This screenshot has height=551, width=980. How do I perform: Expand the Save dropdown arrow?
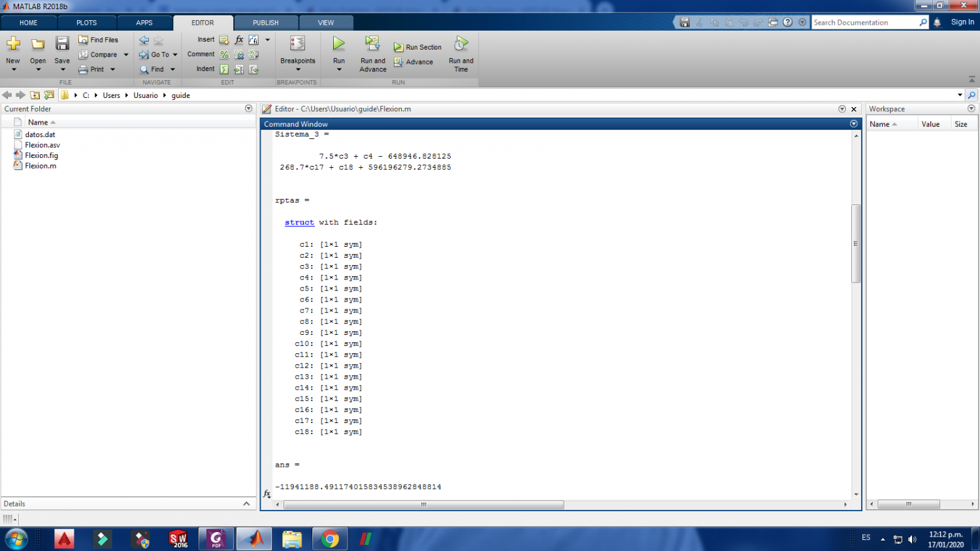click(62, 69)
